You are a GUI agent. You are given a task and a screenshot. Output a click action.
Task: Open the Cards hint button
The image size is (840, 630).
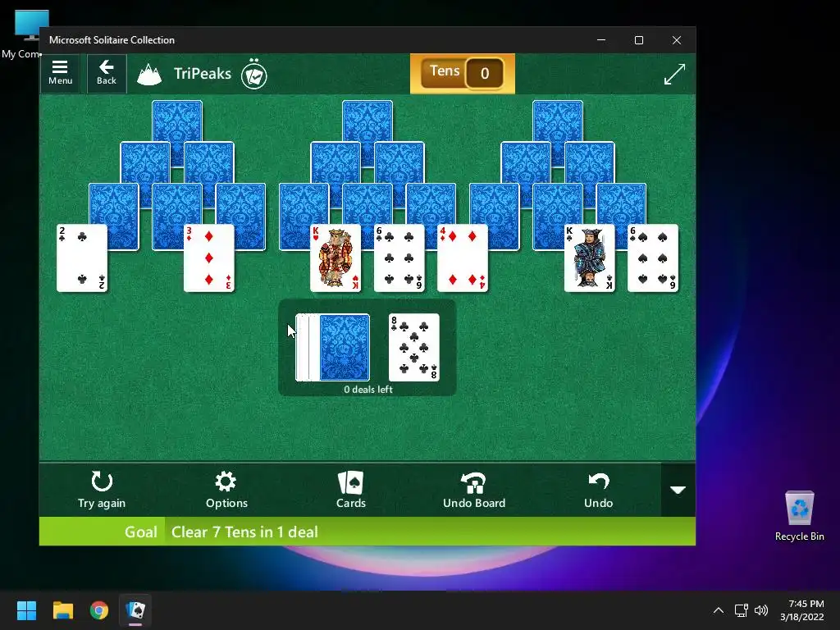[351, 490]
